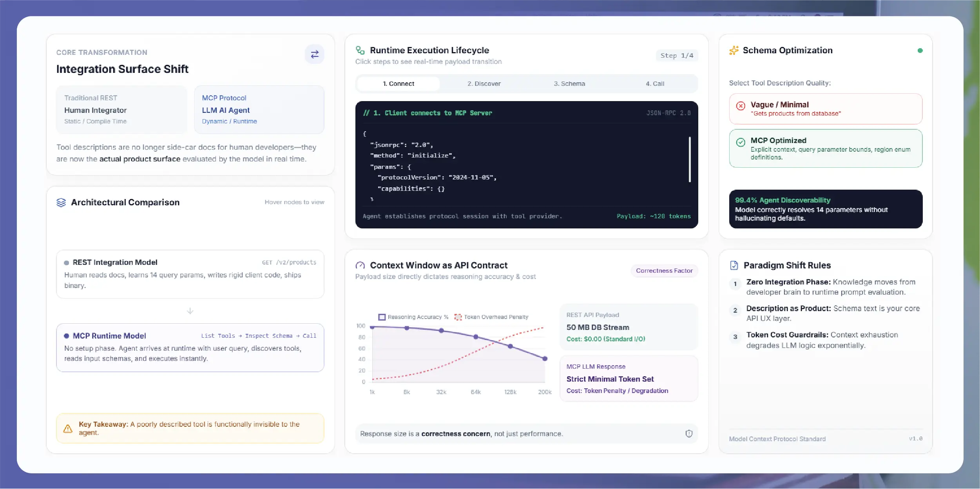The image size is (980, 489).
Task: Click the warning triangle in Key Takeaway
Action: [x=68, y=429]
